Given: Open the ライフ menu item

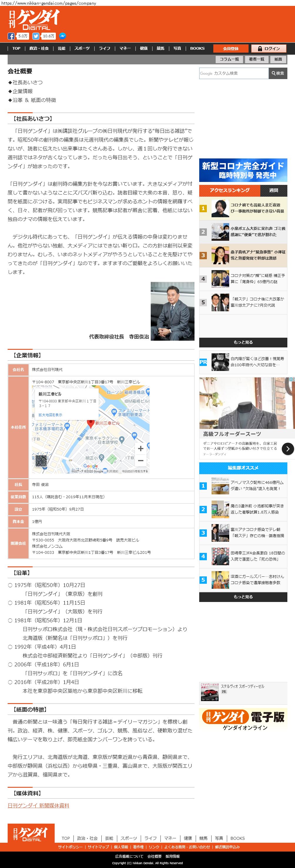Looking at the screenshot, I should [x=104, y=48].
